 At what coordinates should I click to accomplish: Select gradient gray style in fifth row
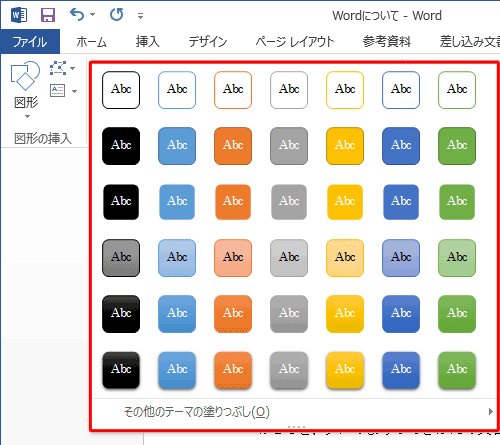pos(289,314)
